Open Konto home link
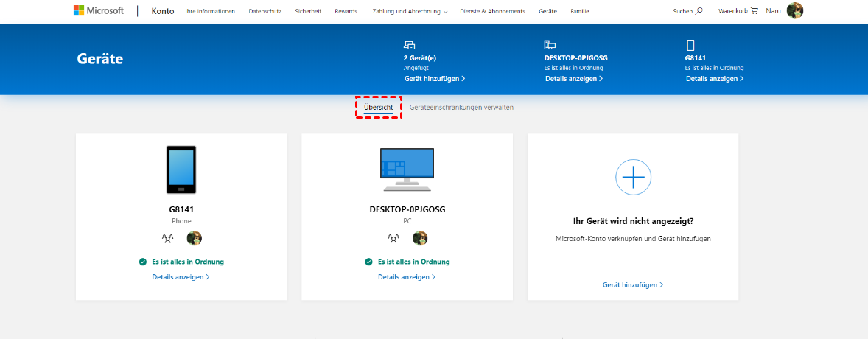Viewport: 868px width, 339px height. 163,11
